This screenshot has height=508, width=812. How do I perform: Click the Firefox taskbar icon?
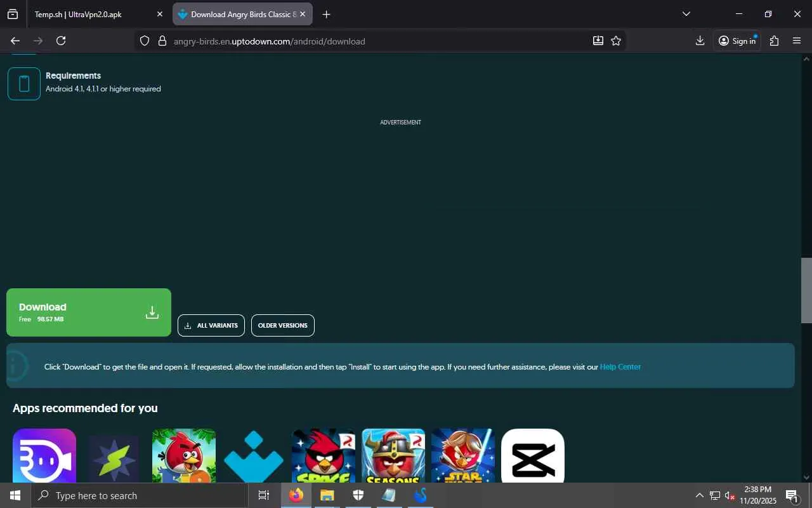pyautogui.click(x=296, y=495)
